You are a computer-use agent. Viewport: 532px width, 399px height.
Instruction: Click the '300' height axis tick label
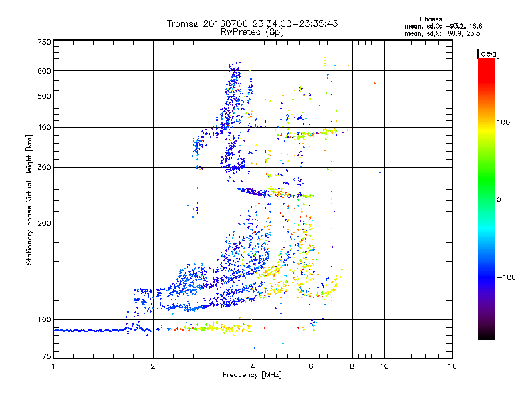click(x=44, y=168)
